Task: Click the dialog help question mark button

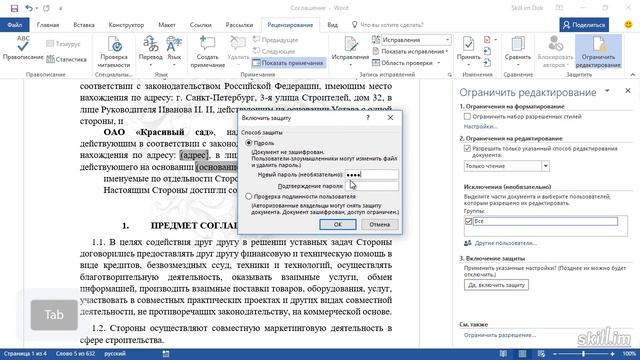Action: (x=368, y=118)
